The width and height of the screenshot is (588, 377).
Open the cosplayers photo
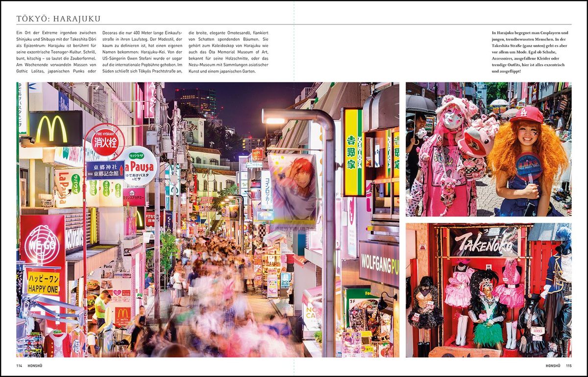489,149
